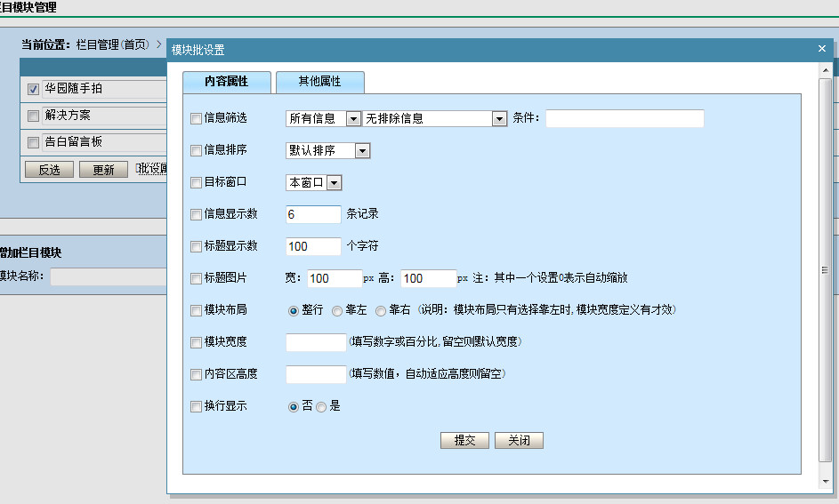Choose the 靠右 layout radio button
The width and height of the screenshot is (839, 504).
[x=381, y=311]
